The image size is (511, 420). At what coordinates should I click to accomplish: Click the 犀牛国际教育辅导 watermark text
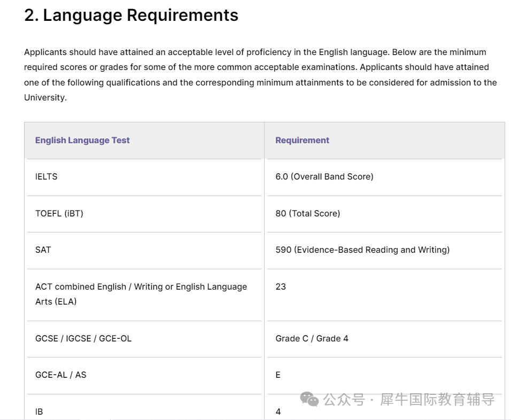pyautogui.click(x=437, y=399)
